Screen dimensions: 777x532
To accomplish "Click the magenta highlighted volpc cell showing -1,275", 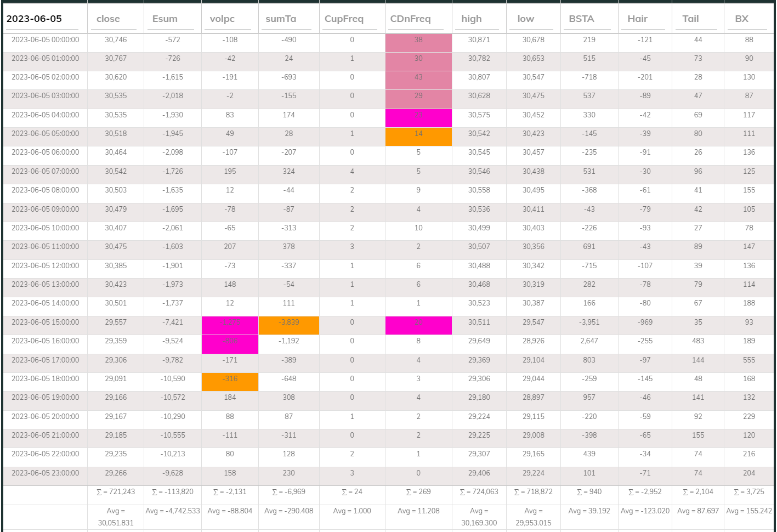I will (x=230, y=325).
